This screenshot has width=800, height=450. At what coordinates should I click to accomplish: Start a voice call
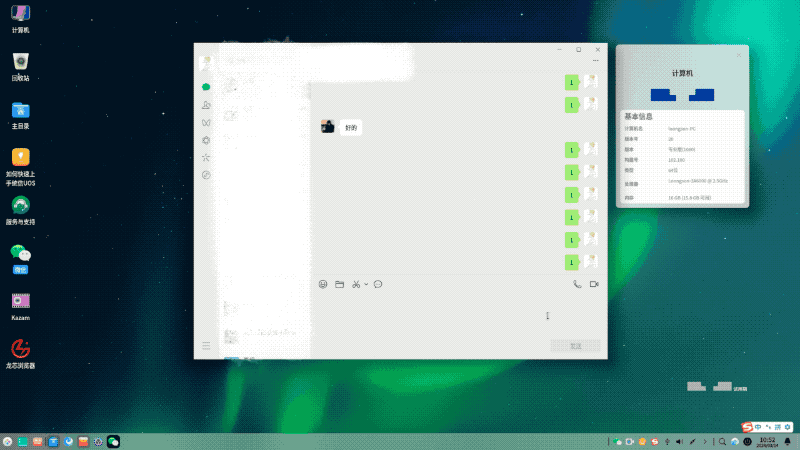click(577, 284)
